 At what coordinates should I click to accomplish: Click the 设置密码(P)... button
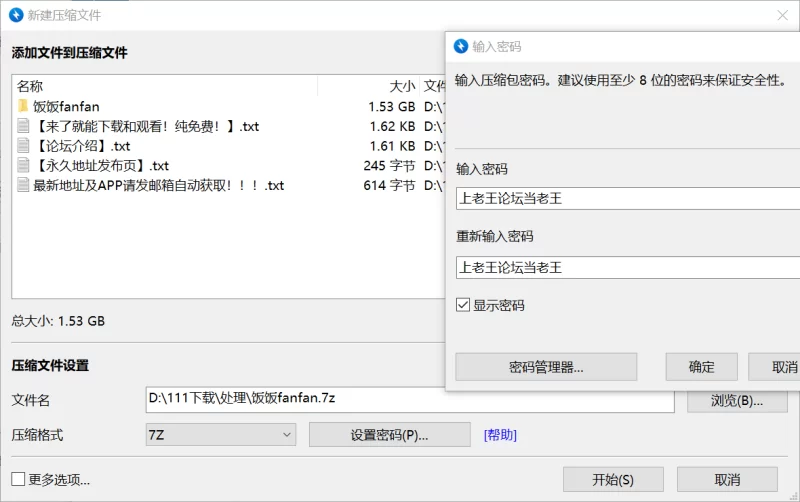390,435
